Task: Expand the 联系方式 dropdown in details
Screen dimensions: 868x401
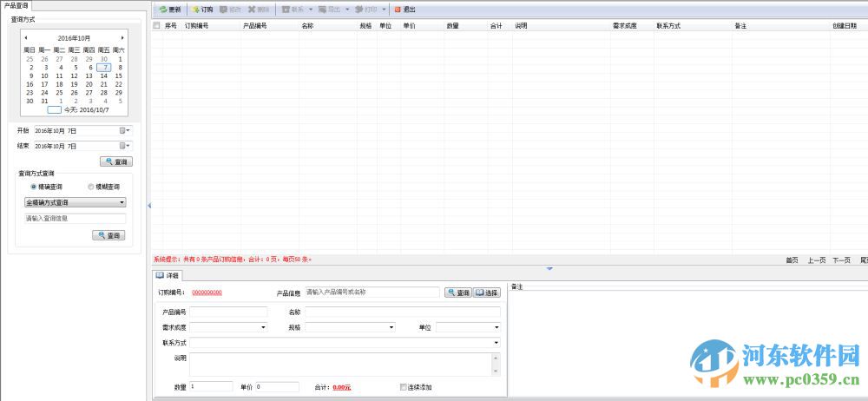Action: pyautogui.click(x=496, y=343)
